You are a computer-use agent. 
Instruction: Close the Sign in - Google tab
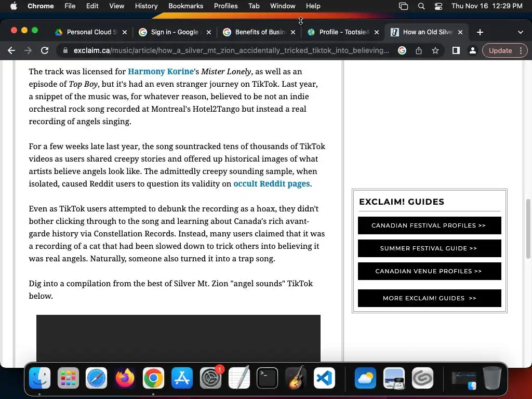tap(209, 32)
